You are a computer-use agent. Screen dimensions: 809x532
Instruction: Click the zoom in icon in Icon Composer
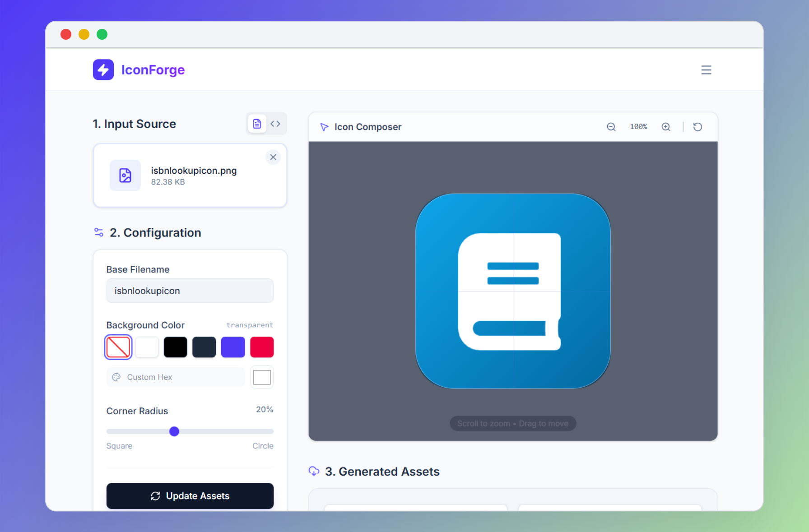(x=666, y=127)
